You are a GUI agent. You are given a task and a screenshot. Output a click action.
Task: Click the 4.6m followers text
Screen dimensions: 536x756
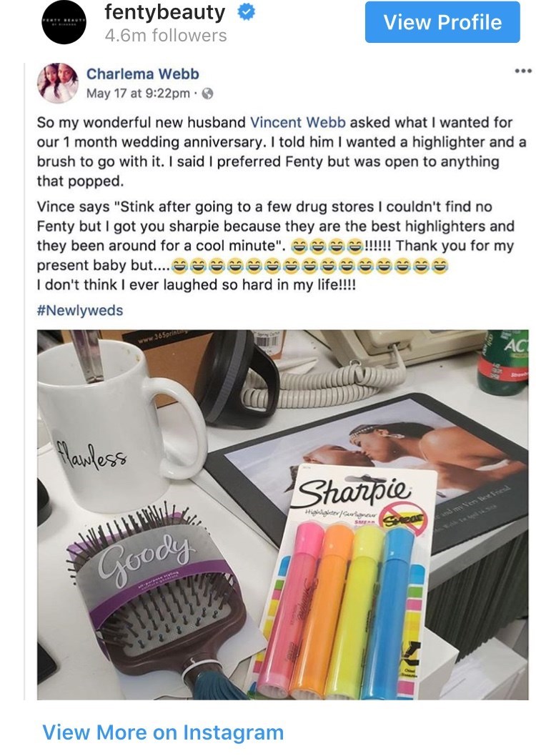tap(165, 36)
